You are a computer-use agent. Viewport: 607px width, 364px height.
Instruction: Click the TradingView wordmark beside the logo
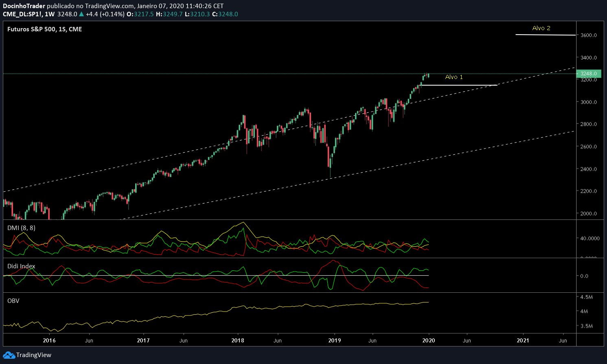pos(34,355)
